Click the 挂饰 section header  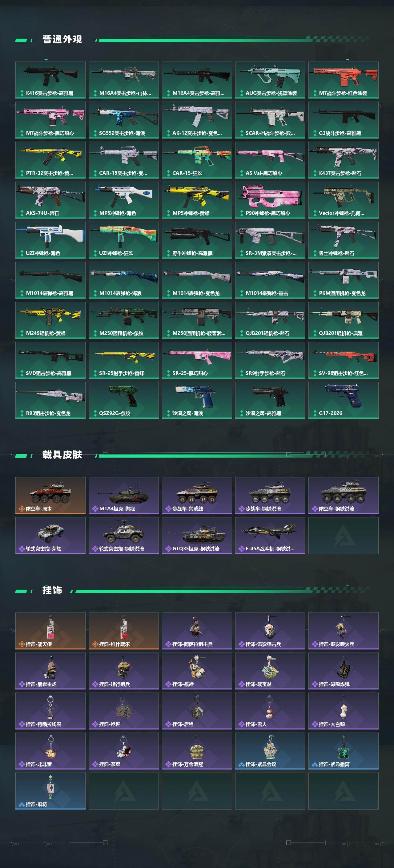tap(52, 590)
